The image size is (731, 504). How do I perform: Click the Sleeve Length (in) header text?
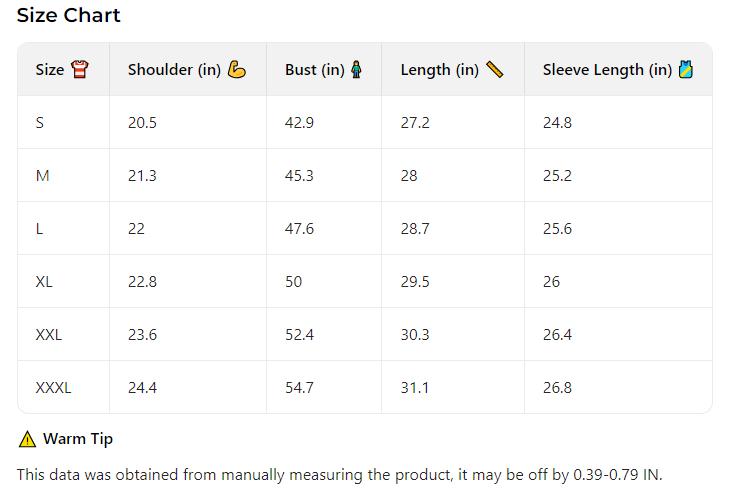607,70
